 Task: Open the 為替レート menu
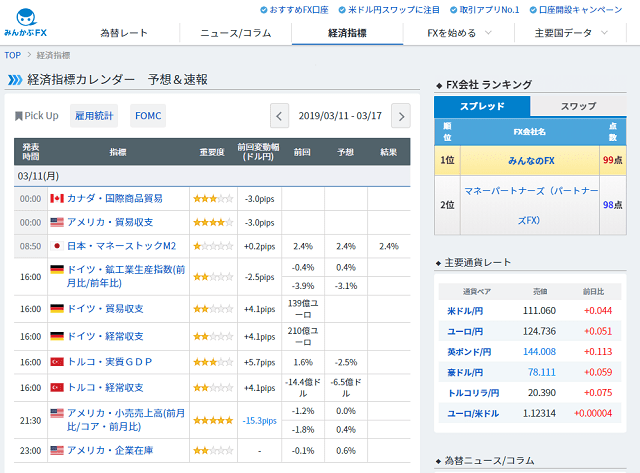point(124,33)
